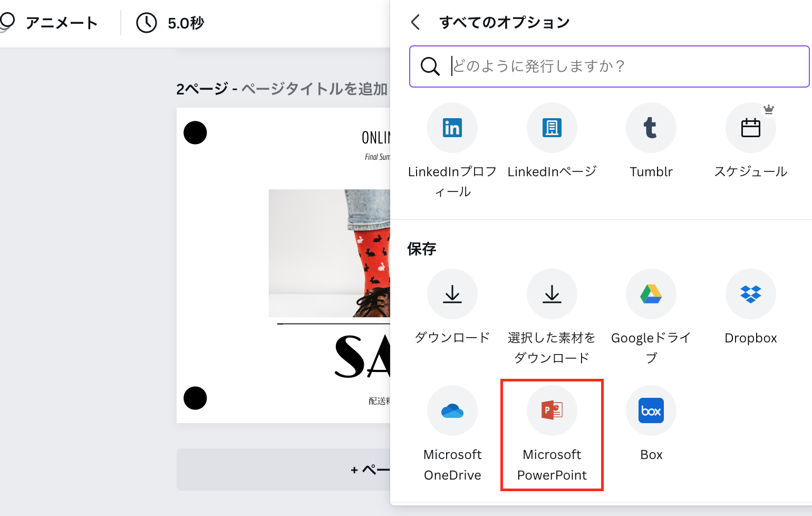Select the large SA text on canvas

click(x=363, y=357)
